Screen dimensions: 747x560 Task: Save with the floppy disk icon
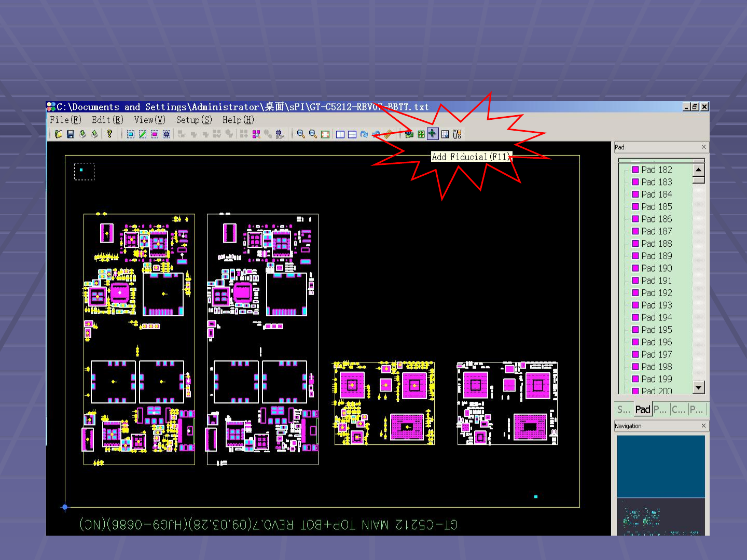coord(71,134)
